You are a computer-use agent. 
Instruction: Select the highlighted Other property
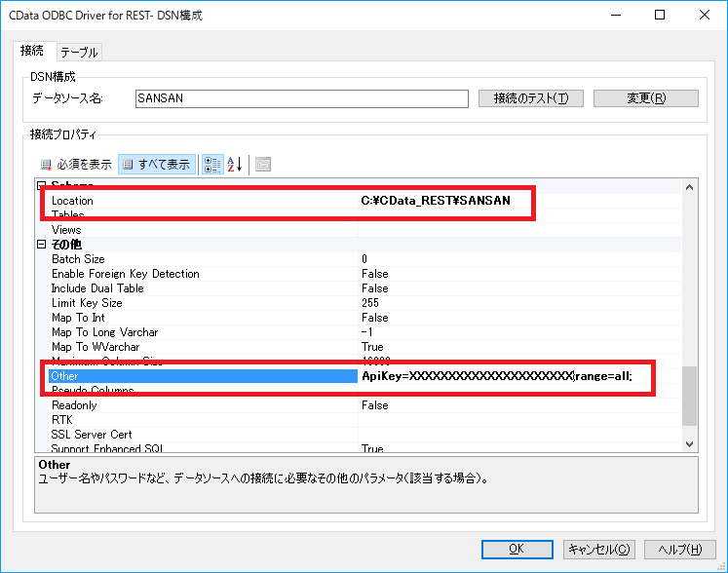click(204, 376)
